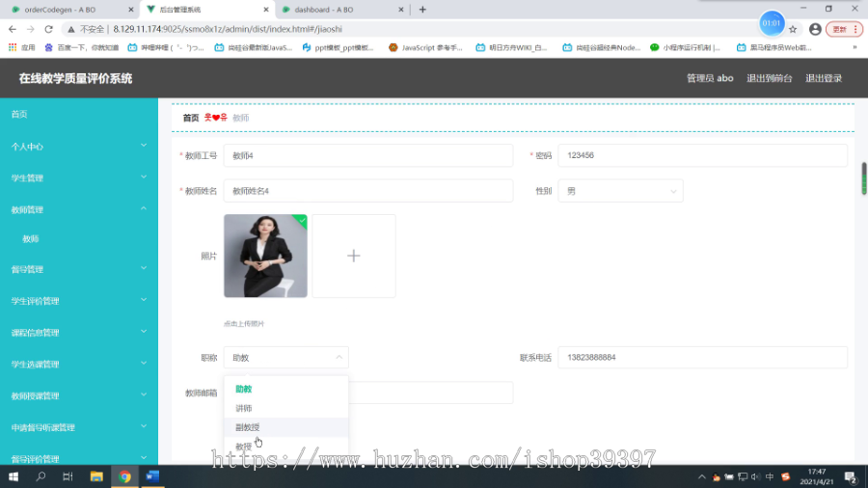The image size is (868, 488).
Task: Open a new browser tab
Action: 422,10
